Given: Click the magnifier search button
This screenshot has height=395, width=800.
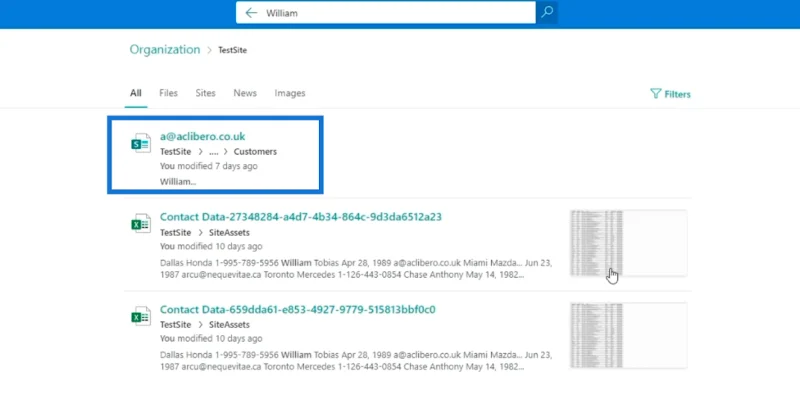Looking at the screenshot, I should coord(547,13).
